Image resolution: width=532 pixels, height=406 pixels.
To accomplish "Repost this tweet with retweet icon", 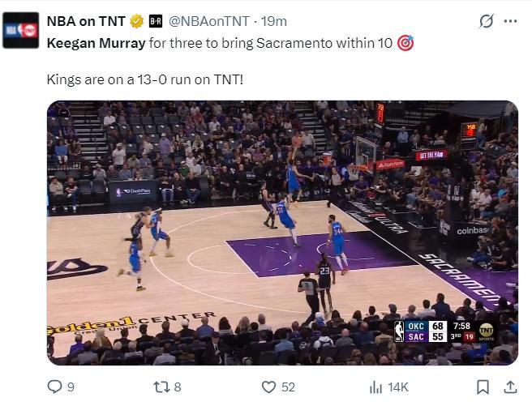I will pyautogui.click(x=161, y=387).
